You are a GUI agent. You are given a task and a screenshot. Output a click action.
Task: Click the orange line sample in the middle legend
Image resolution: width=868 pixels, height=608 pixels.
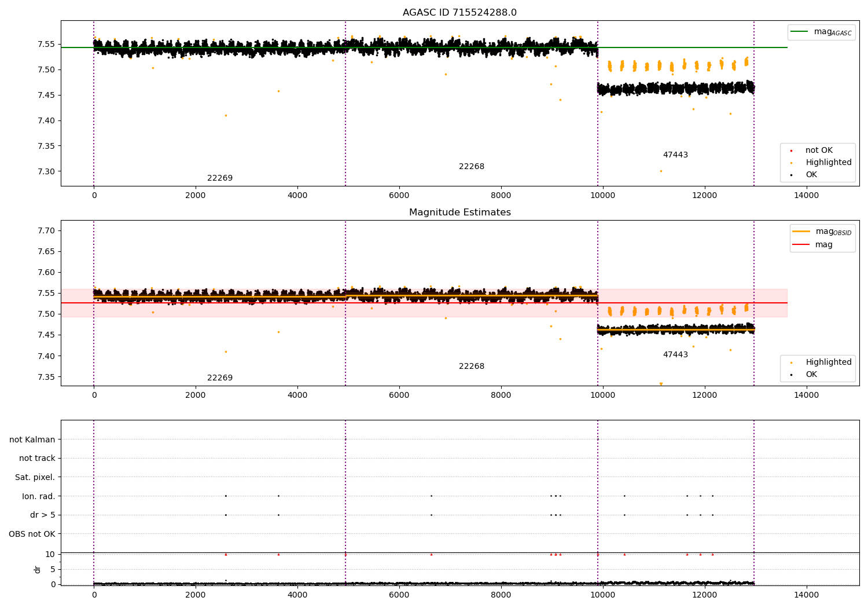coord(801,232)
